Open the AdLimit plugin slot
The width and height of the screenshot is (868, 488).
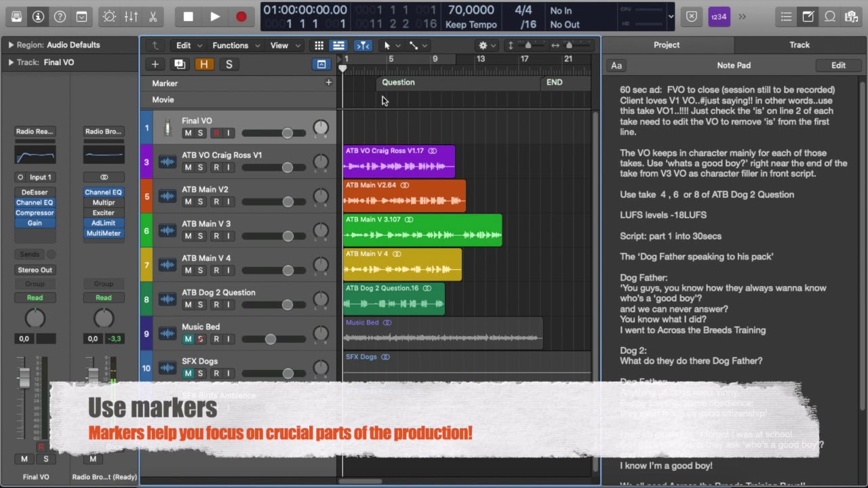103,223
